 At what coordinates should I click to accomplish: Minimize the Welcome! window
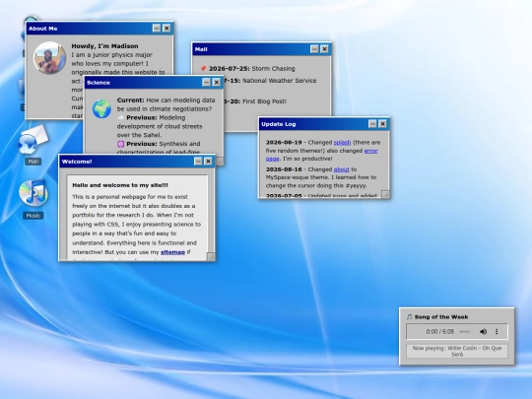(x=198, y=162)
